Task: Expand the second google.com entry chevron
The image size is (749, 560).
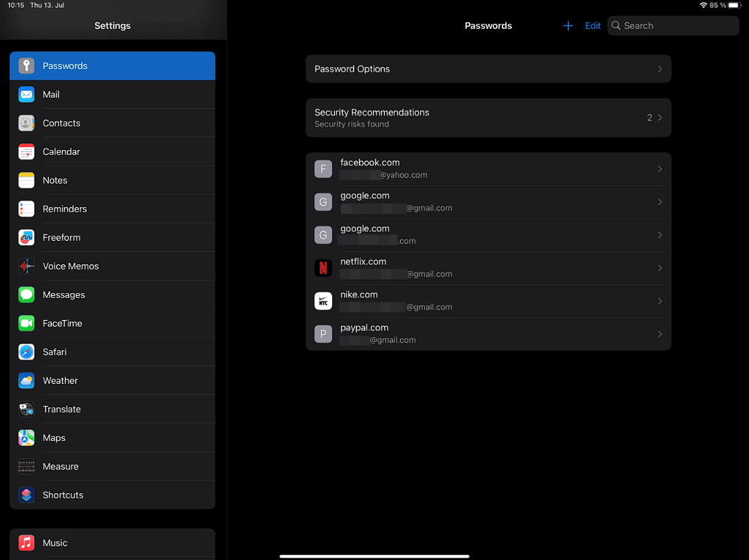Action: pyautogui.click(x=660, y=235)
